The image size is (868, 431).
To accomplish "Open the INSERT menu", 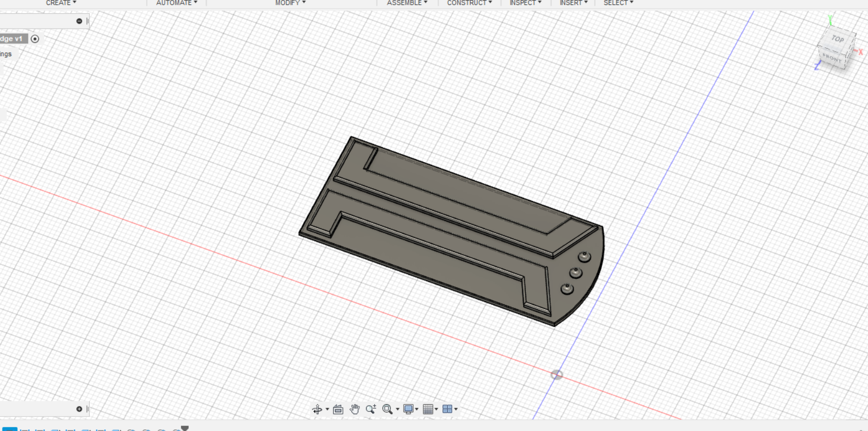I will coord(574,3).
